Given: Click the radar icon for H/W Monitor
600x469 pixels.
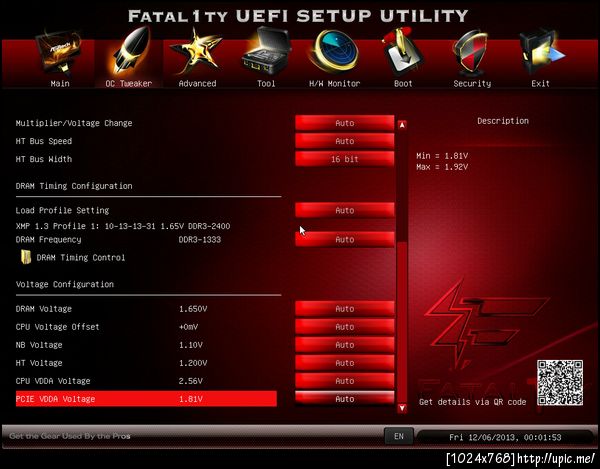Looking at the screenshot, I should pyautogui.click(x=334, y=52).
